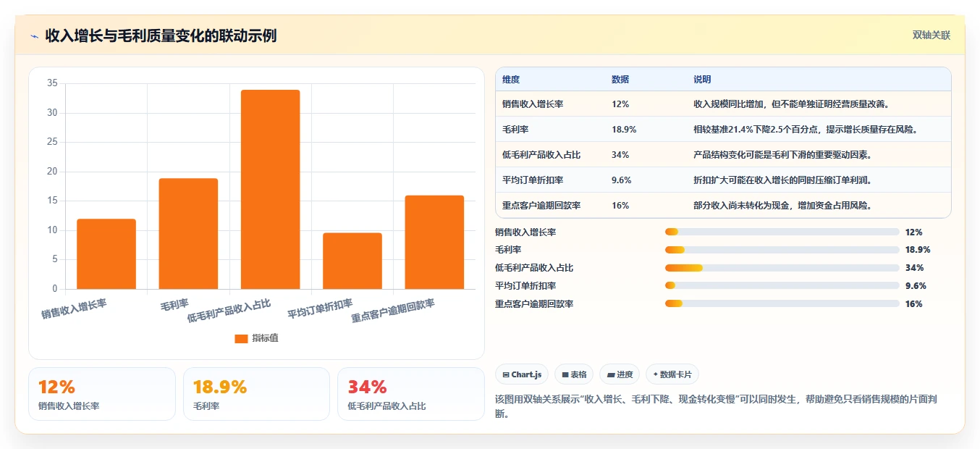Select the 销售收入增长率 bar in chart

click(x=106, y=253)
